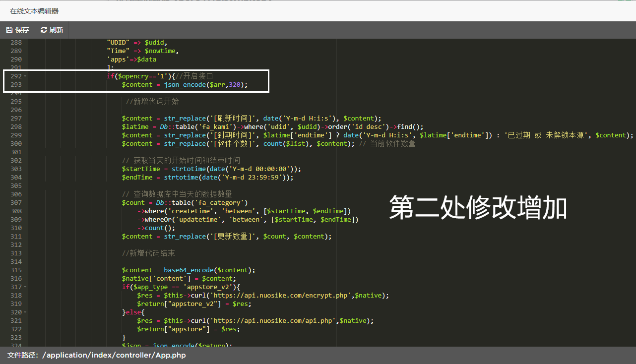
Task: Click the //新增代码开始 comment line
Action: [152, 101]
